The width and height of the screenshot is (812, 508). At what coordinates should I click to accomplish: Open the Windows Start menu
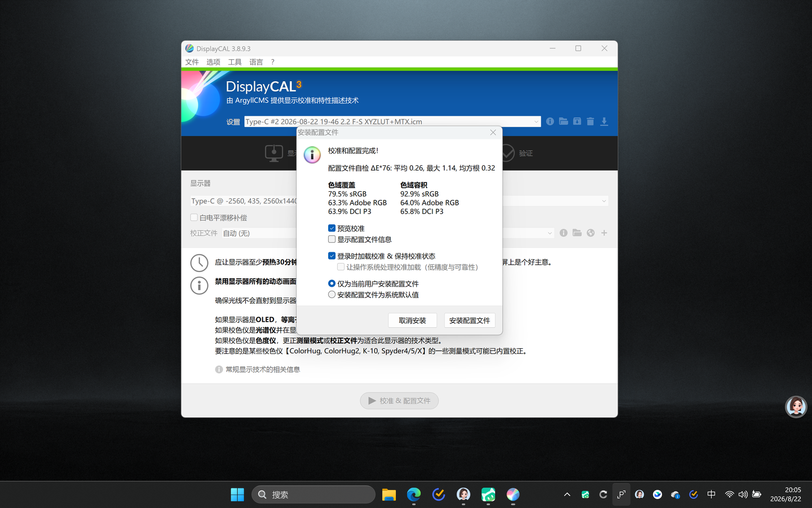(x=237, y=494)
